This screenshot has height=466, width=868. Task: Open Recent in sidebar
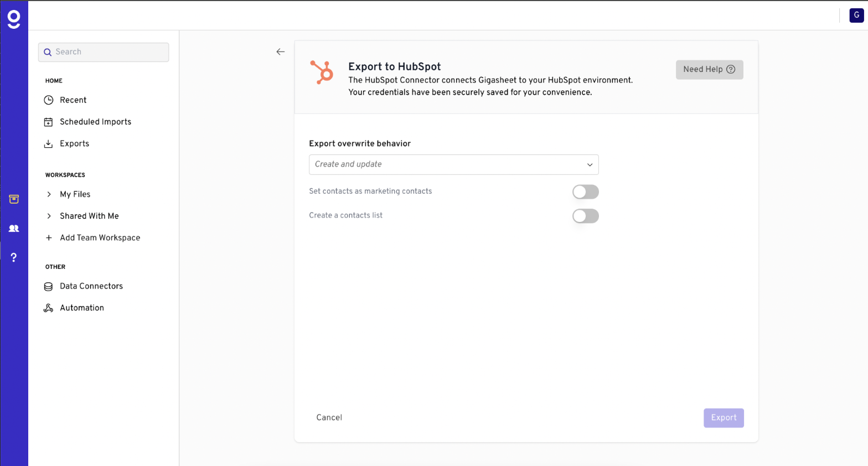[x=73, y=100]
